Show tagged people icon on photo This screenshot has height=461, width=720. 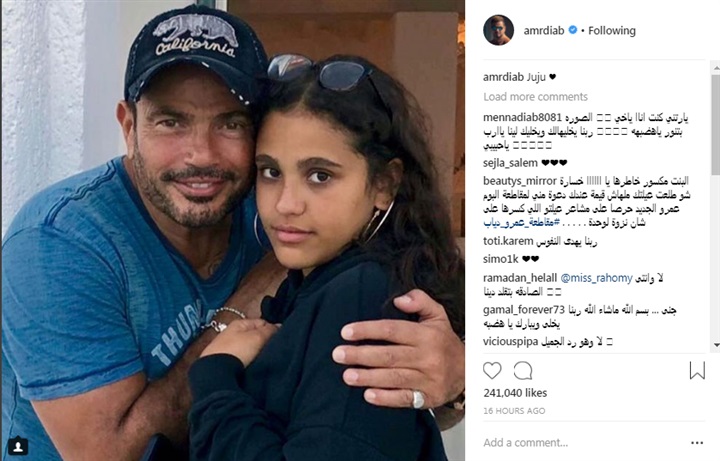18,446
